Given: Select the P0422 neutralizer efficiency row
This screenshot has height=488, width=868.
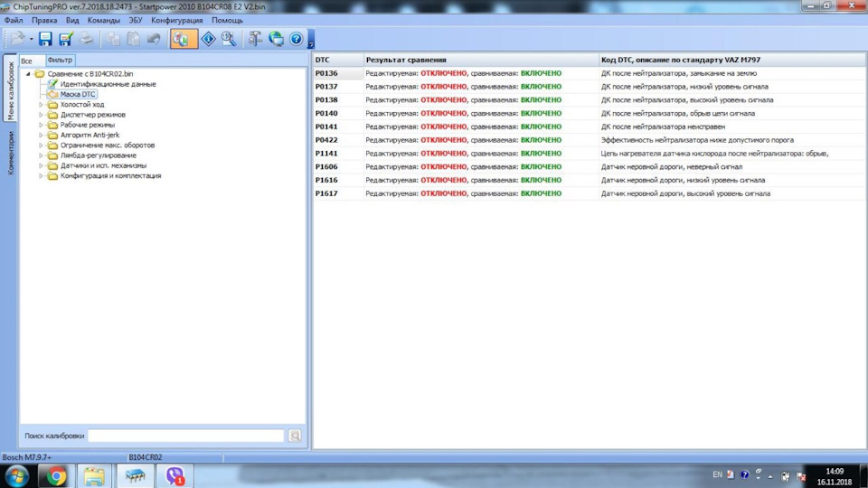Looking at the screenshot, I should point(590,140).
